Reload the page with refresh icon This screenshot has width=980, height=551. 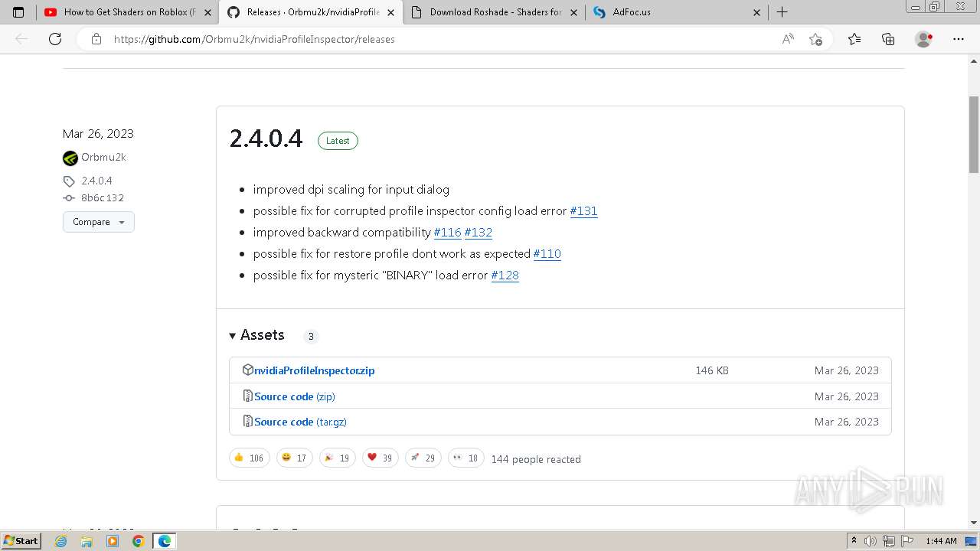click(55, 39)
